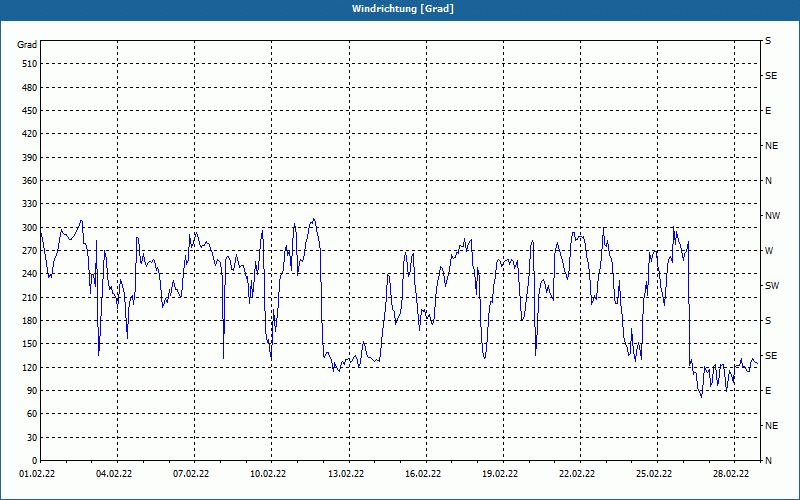Select the date label "16.02.22"
Viewport: 800px width, 500px height.
click(x=423, y=474)
